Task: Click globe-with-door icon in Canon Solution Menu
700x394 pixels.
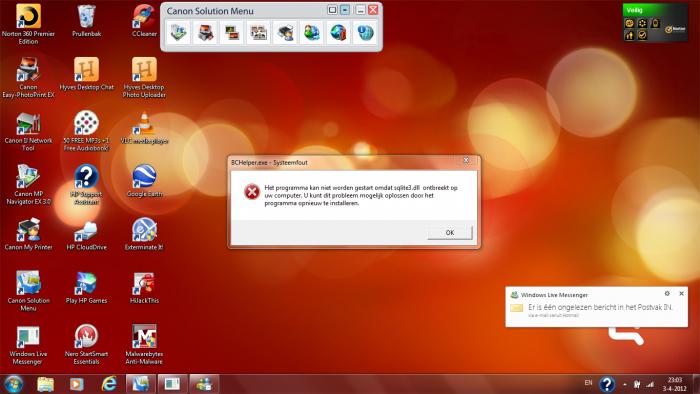Action: pyautogui.click(x=338, y=33)
